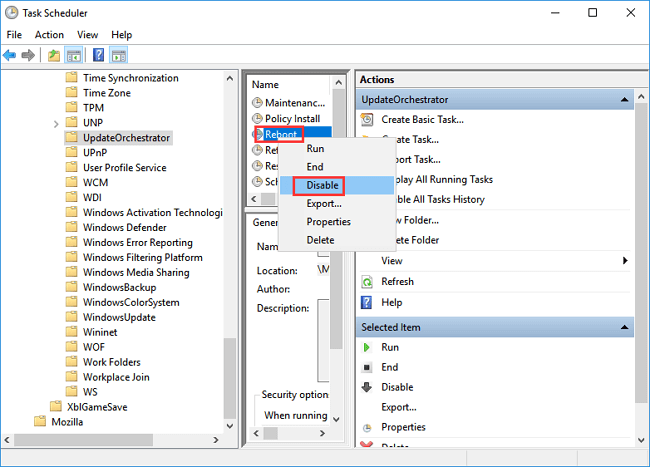Select the Windows Media Sharing folder

[136, 272]
